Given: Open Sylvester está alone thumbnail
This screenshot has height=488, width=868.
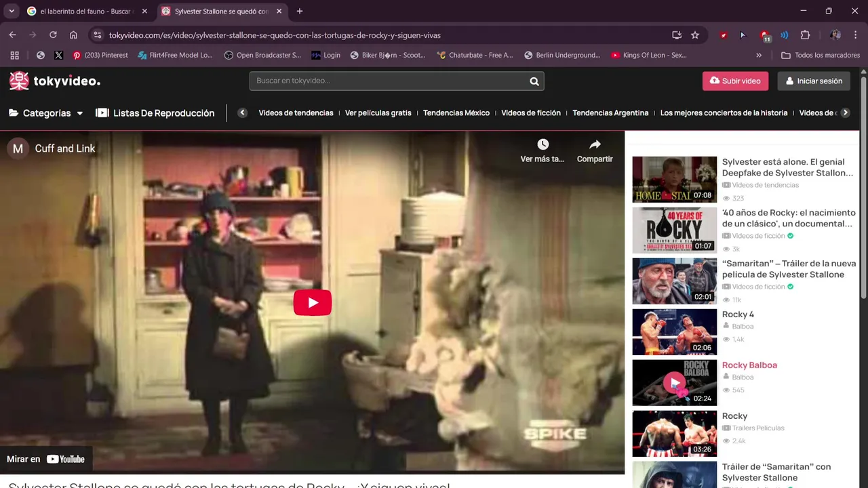Looking at the screenshot, I should (674, 180).
